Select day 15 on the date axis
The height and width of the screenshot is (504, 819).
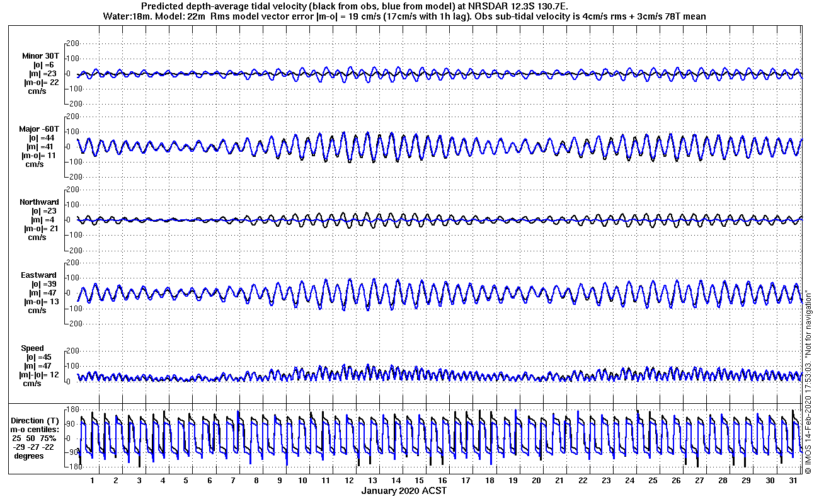pos(419,480)
